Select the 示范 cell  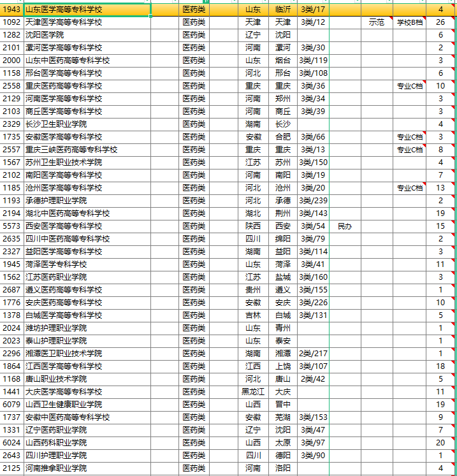pyautogui.click(x=377, y=22)
